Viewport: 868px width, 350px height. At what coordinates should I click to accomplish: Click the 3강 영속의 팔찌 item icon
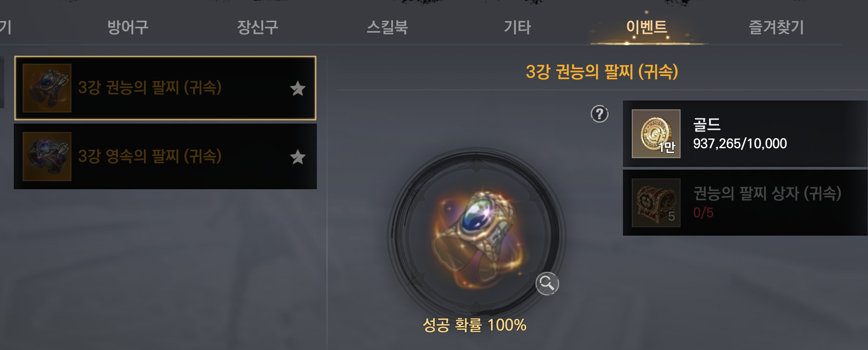(x=47, y=156)
